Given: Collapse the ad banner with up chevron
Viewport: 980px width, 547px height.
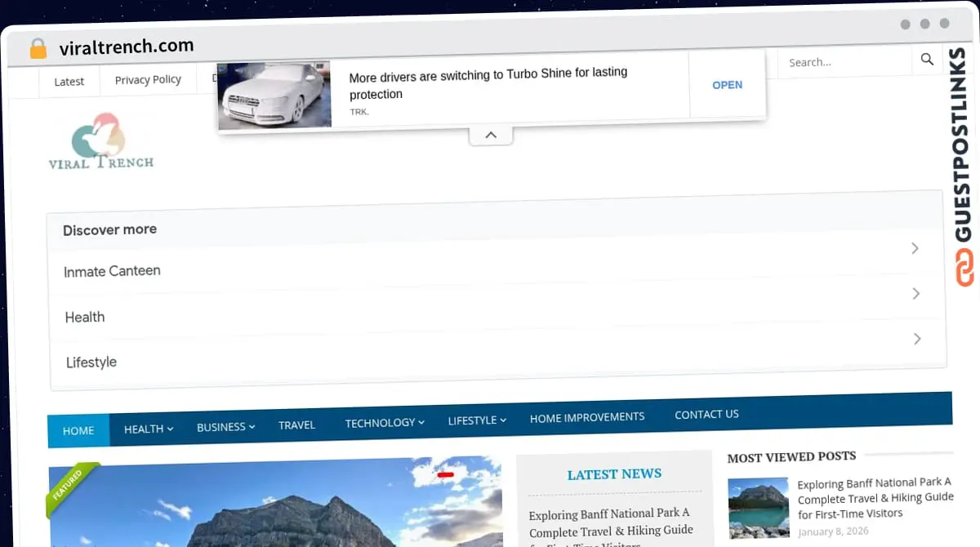Looking at the screenshot, I should click(491, 135).
